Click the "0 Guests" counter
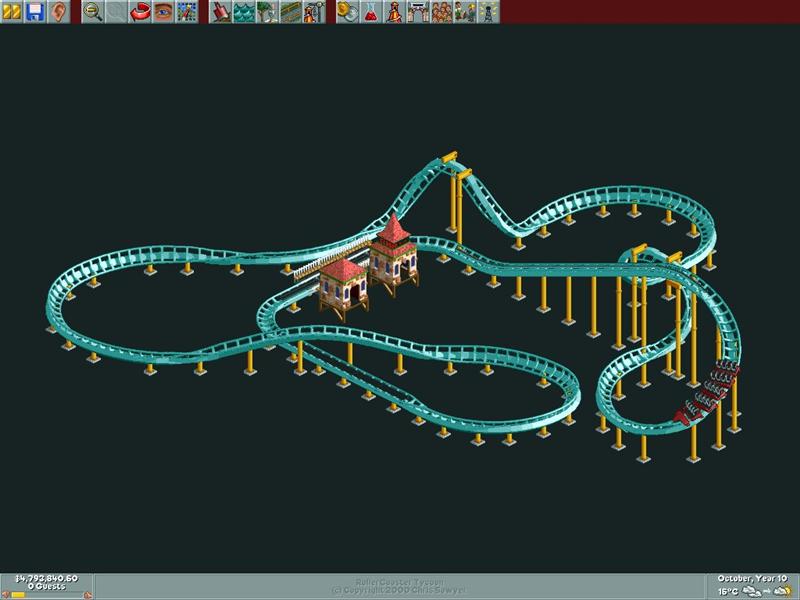The width and height of the screenshot is (800, 600). (x=46, y=587)
